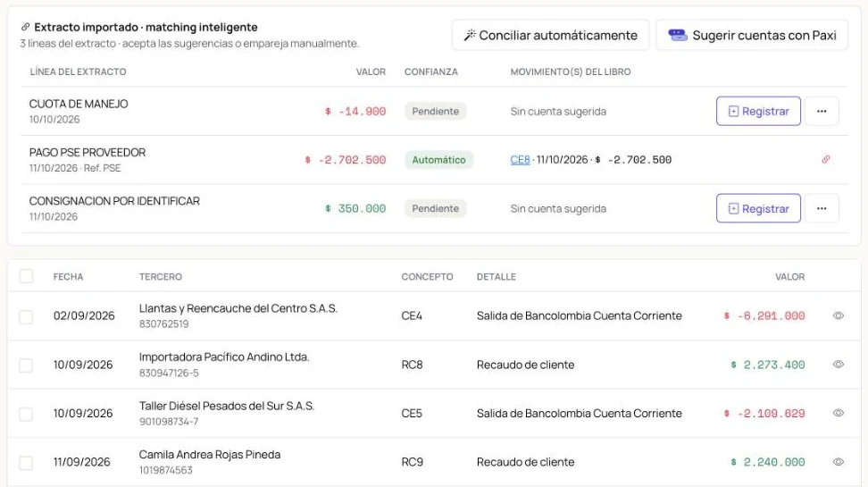
Task: Toggle the select-all checkbox in table header
Action: (26, 276)
